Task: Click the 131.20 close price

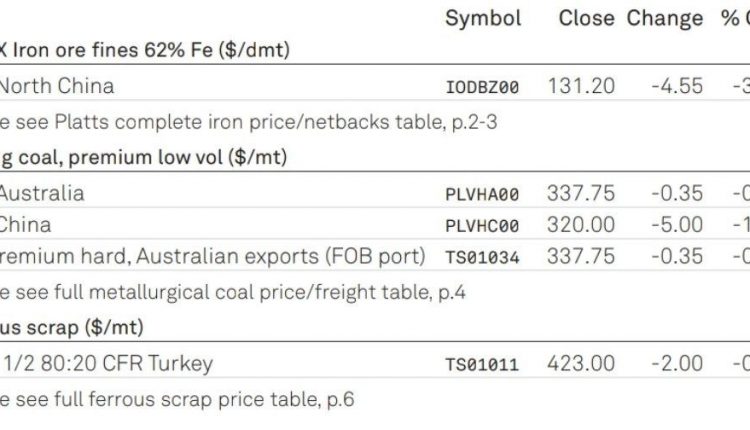Action: (581, 86)
